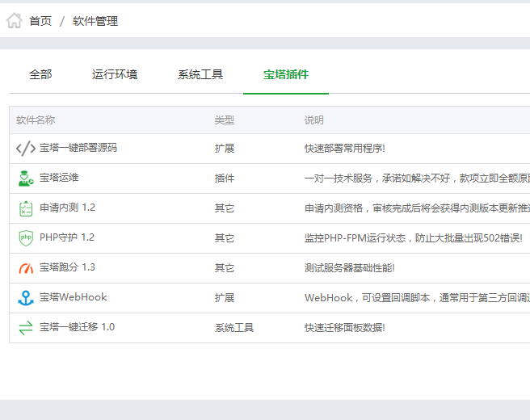
Task: Select the 系统工具 tab
Action: [200, 74]
